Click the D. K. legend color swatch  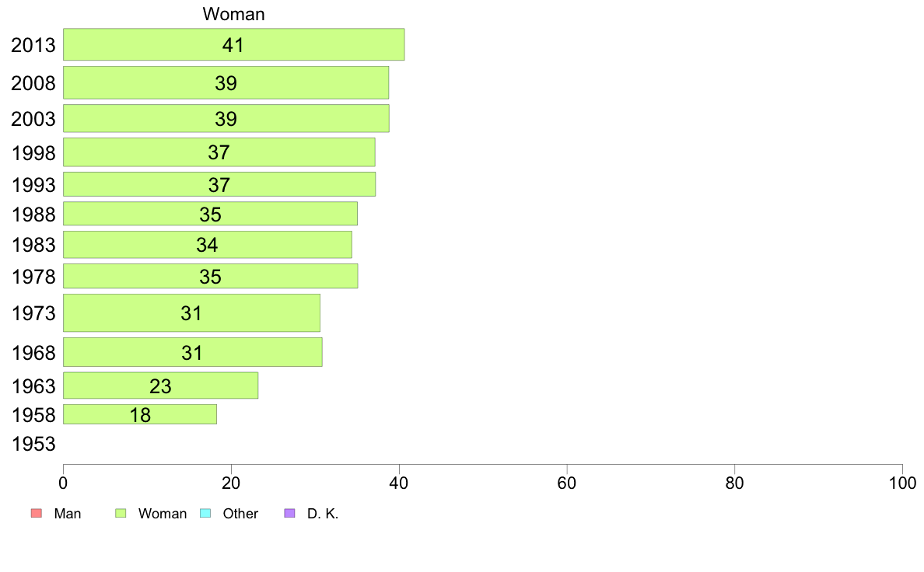[289, 513]
